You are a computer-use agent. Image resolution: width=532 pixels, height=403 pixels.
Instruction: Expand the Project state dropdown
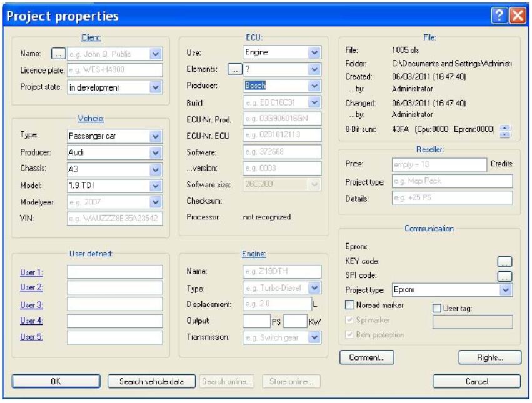[156, 87]
